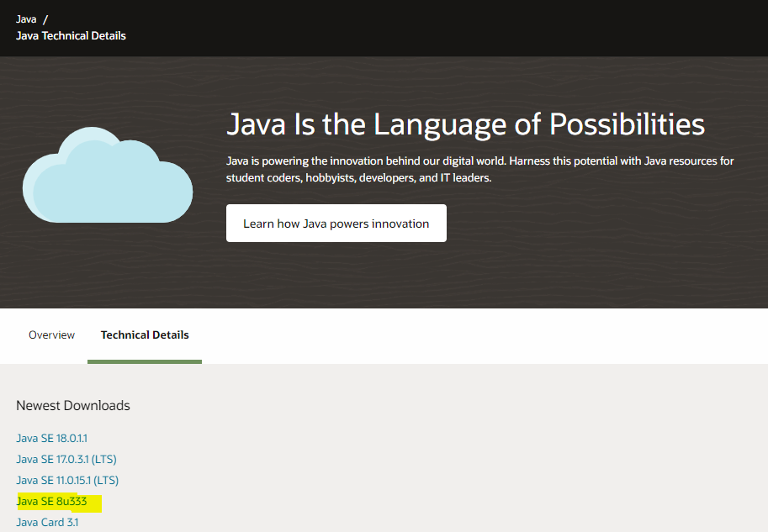The image size is (768, 532).
Task: Click the Learn how Java powers innovation button
Action: tap(336, 224)
